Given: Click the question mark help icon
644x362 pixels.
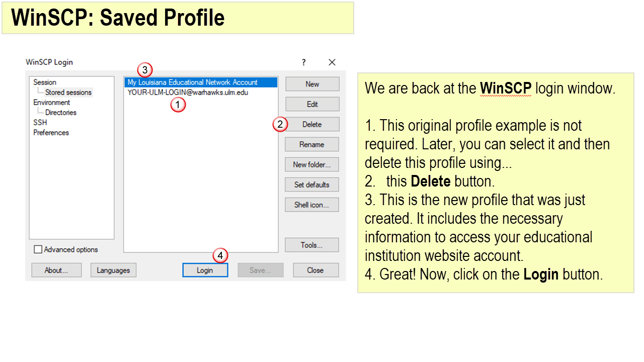Looking at the screenshot, I should tap(303, 62).
